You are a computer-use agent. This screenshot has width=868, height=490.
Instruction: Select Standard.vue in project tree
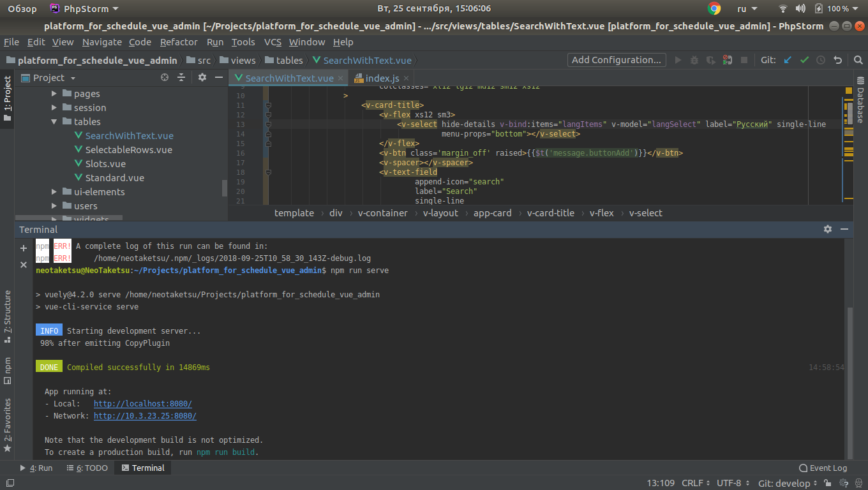pyautogui.click(x=115, y=178)
